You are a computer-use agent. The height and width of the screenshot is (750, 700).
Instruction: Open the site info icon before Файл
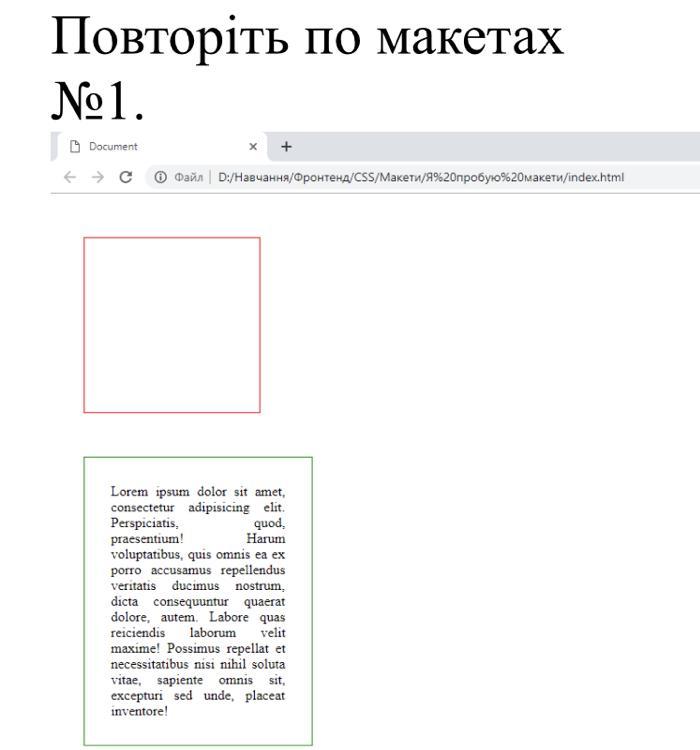click(160, 177)
